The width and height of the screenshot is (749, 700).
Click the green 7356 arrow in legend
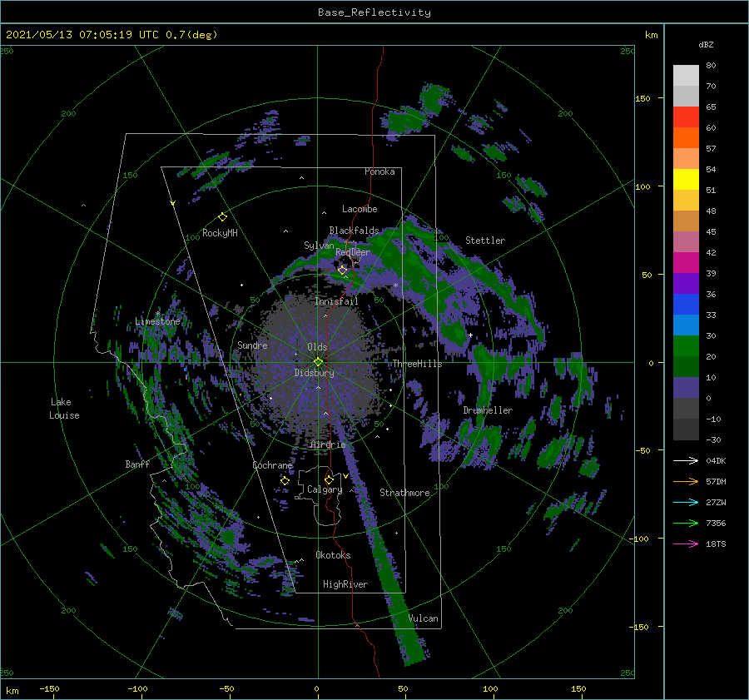tap(686, 524)
